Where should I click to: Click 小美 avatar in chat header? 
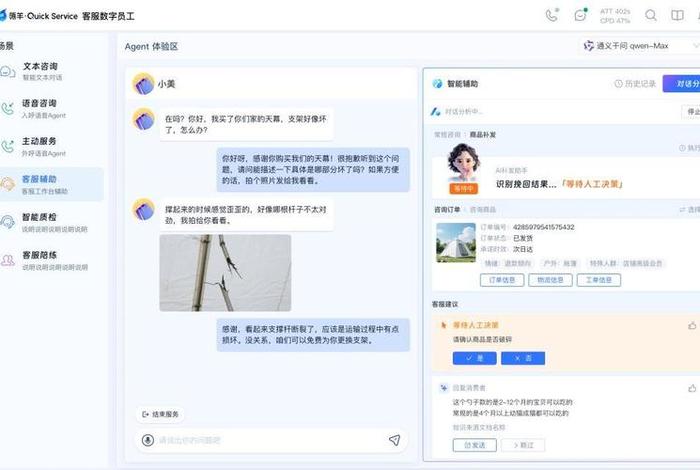[143, 84]
